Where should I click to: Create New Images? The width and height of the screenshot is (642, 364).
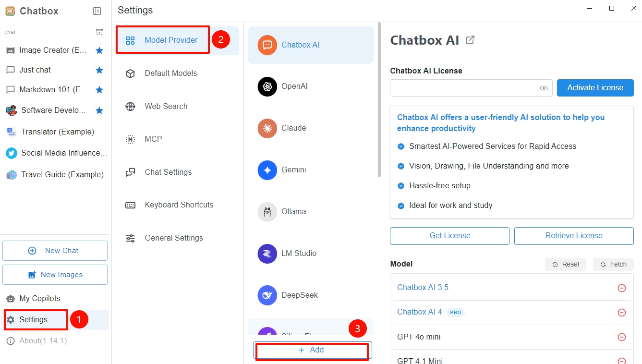55,275
